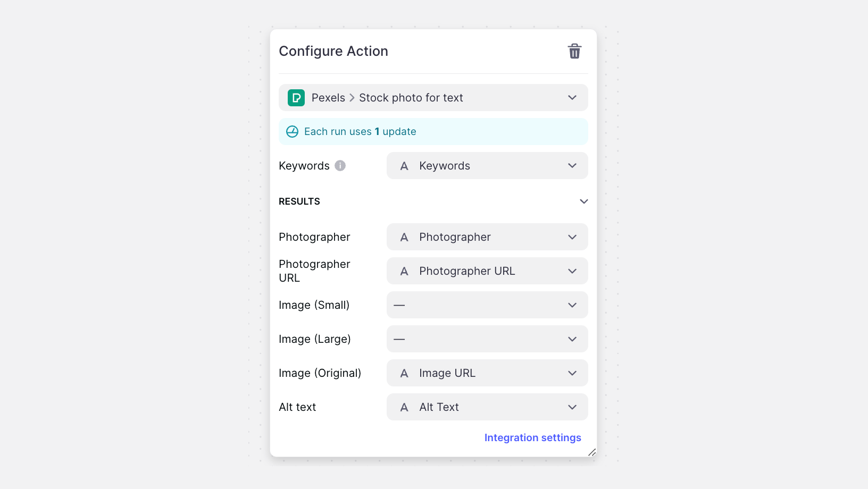This screenshot has width=868, height=489.
Task: Click the 'A' icon in Photographer URL field
Action: (x=404, y=271)
